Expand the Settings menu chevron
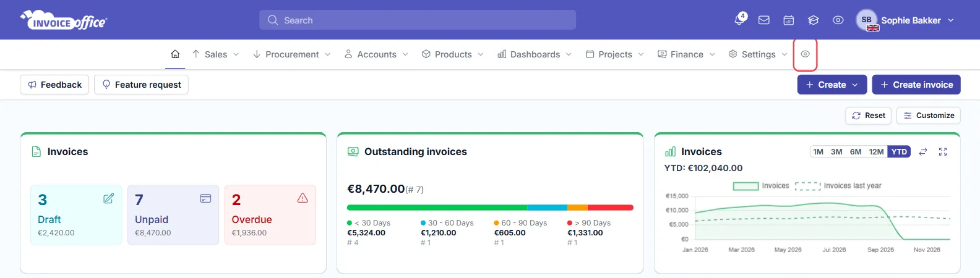 tap(784, 54)
